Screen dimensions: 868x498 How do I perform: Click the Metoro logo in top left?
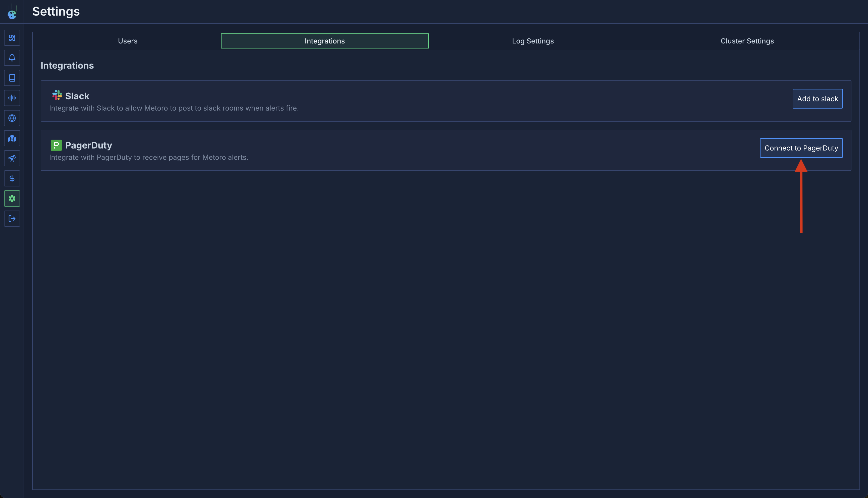coord(12,11)
